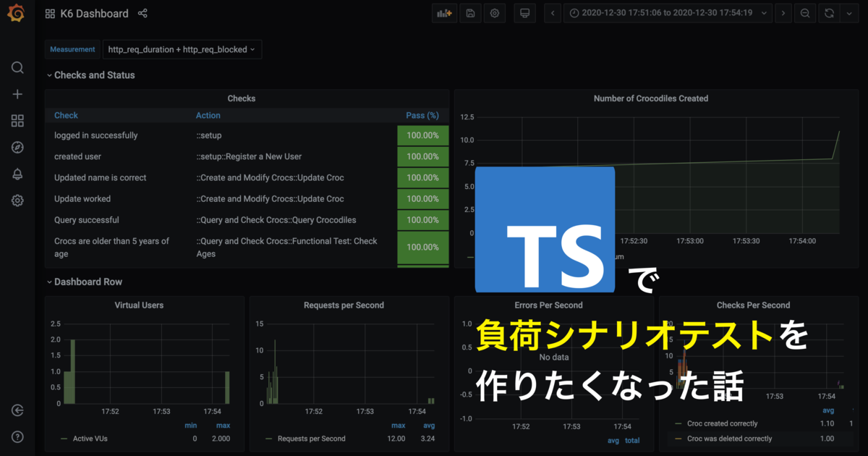868x456 pixels.
Task: Click 100.00% cell in 'logged in successfully' row
Action: 422,135
